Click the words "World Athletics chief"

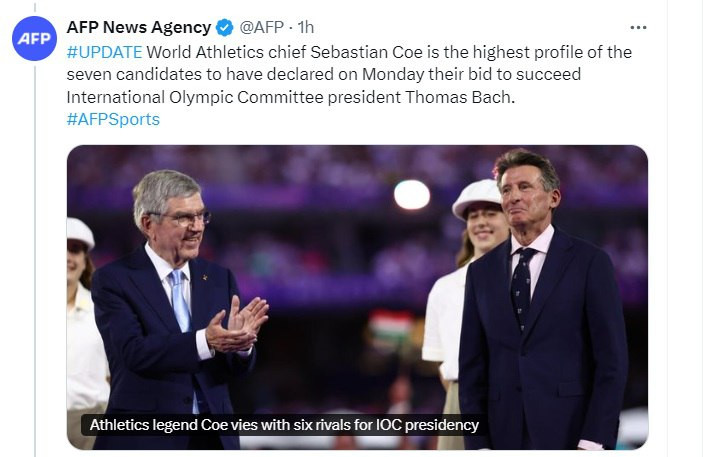click(x=214, y=52)
